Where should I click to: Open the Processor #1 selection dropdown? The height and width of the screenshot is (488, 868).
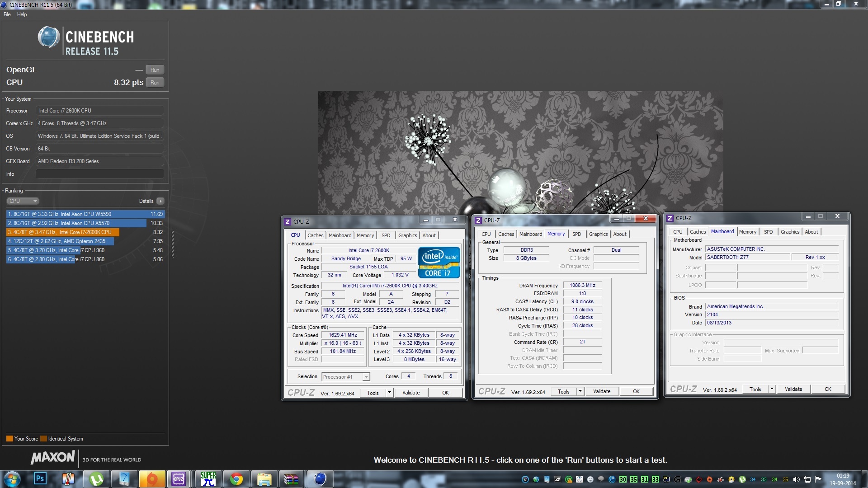point(346,376)
